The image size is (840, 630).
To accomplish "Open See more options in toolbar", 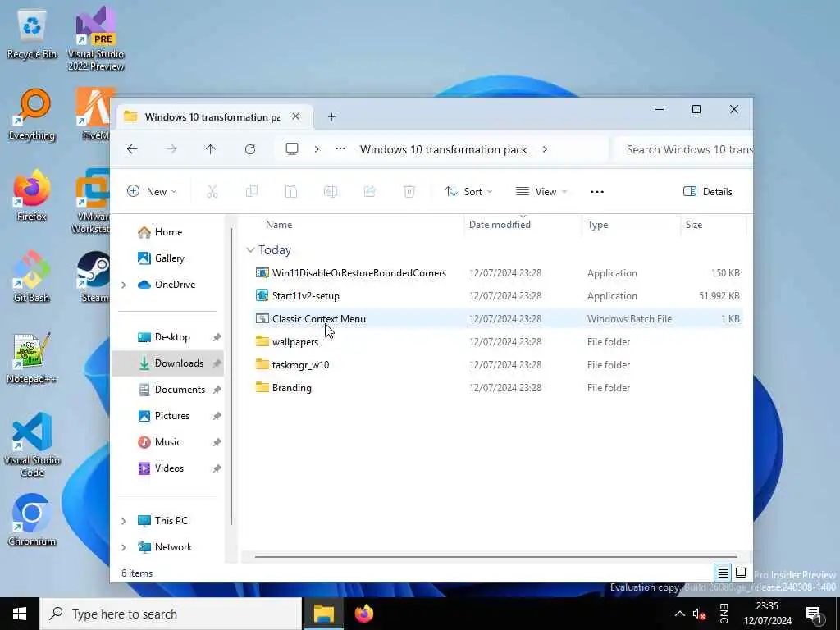I will tap(597, 191).
